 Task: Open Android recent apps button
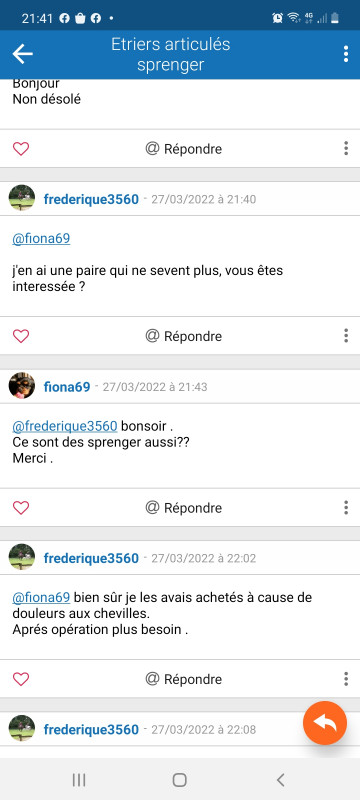pyautogui.click(x=79, y=780)
